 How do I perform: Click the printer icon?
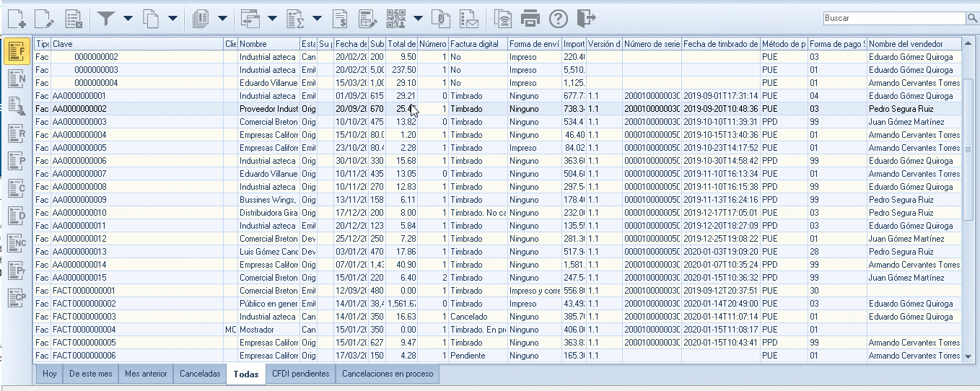click(530, 18)
